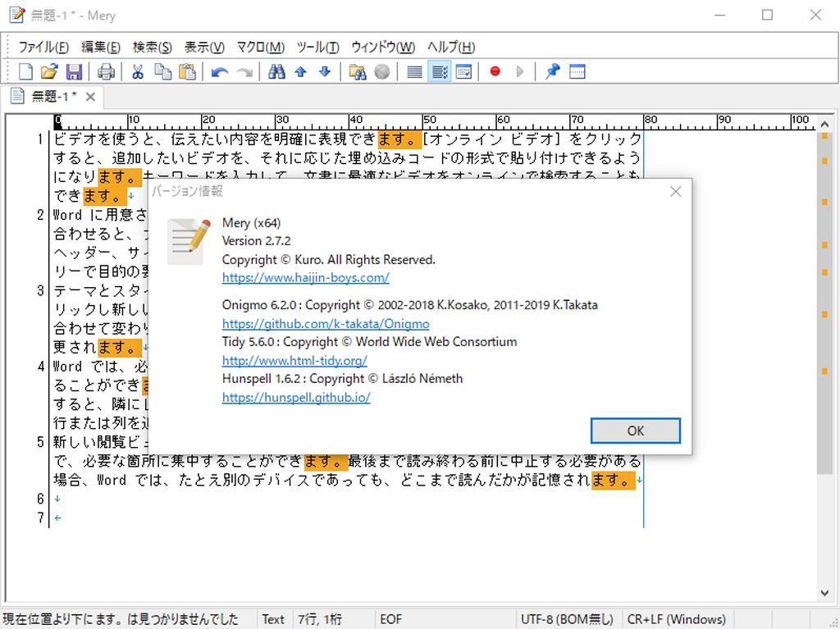Viewport: 840px width, 629px height.
Task: Click the Mery title bar app icon
Action: 16,15
